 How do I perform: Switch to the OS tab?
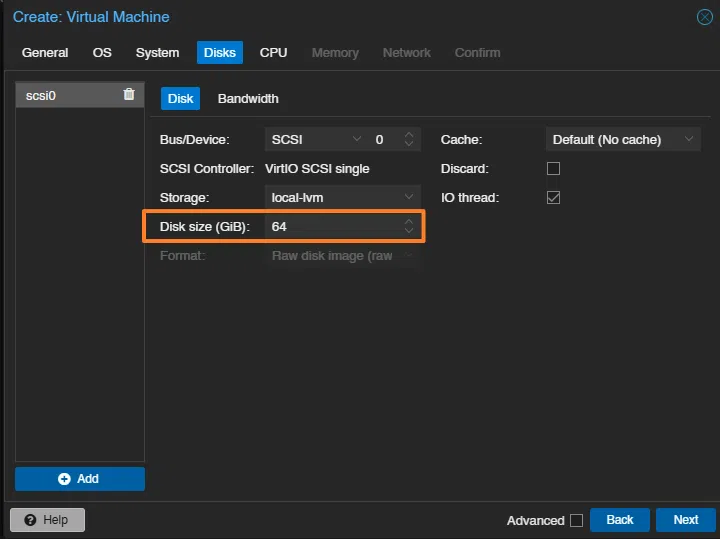click(x=102, y=53)
